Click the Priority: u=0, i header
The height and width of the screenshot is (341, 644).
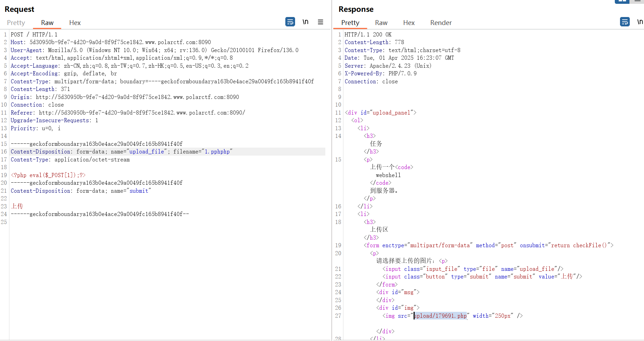pyautogui.click(x=35, y=128)
